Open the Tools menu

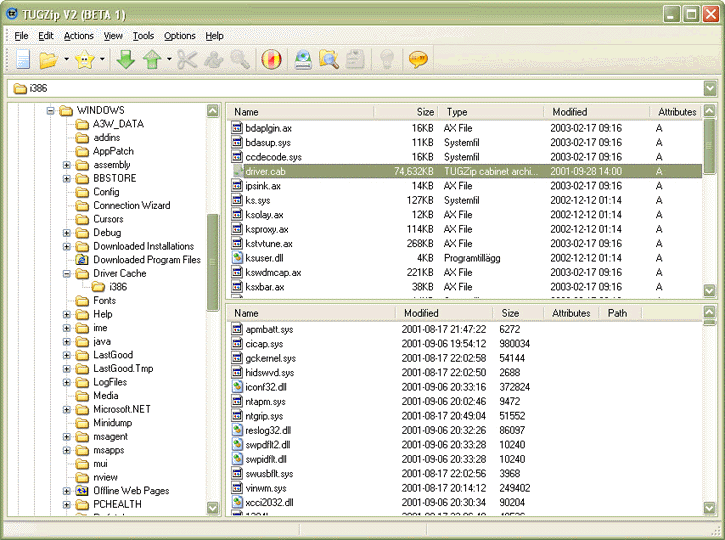[x=143, y=36]
